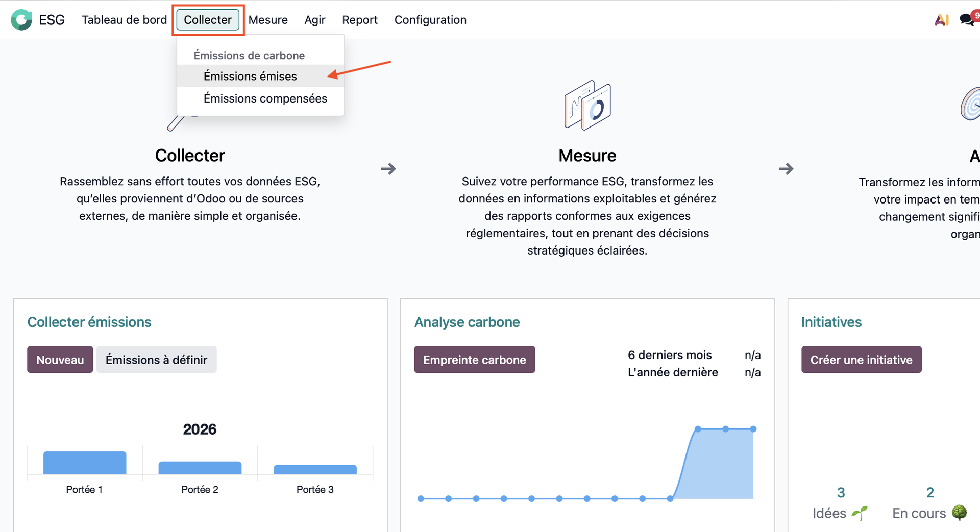
Task: Open the Report menu
Action: coord(359,20)
